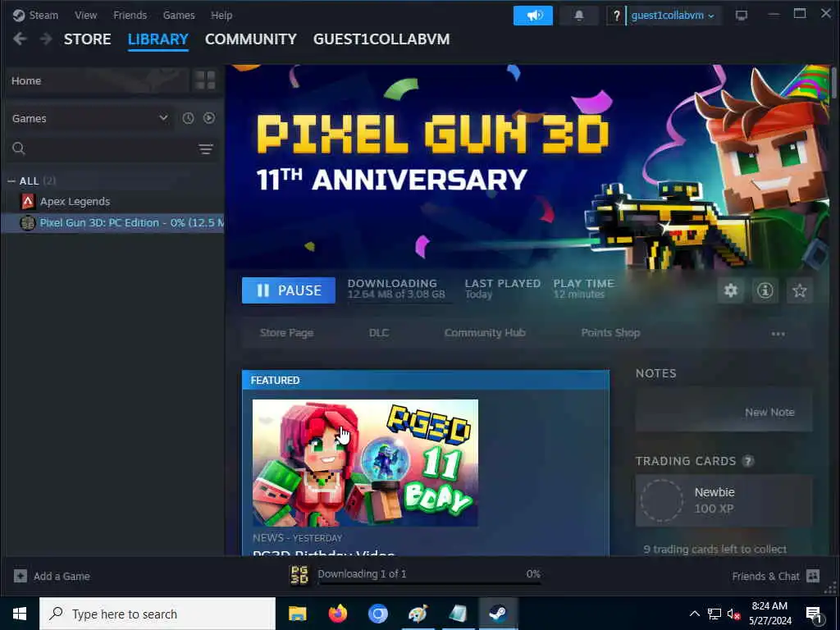Select Pixel Gun 3D: PC Edition entry
This screenshot has height=630, width=840.
pos(113,222)
